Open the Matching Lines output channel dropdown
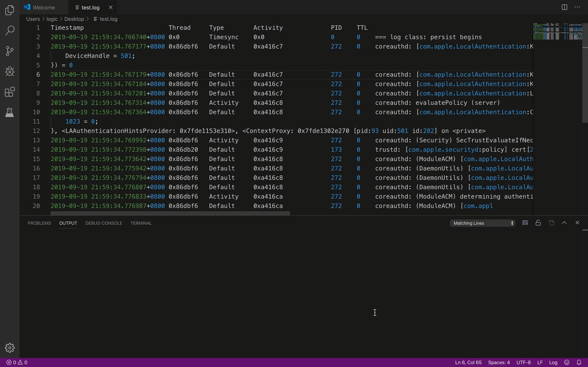This screenshot has height=367, width=588. point(482,223)
